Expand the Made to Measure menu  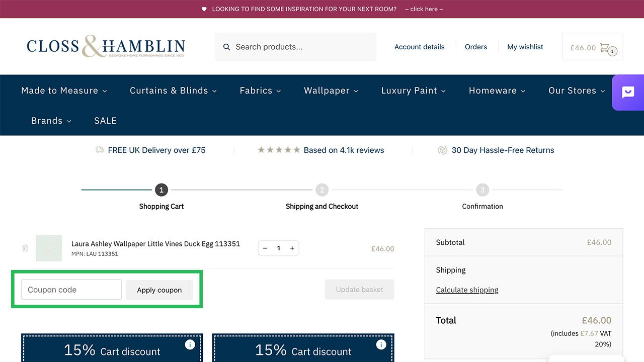tap(64, 90)
